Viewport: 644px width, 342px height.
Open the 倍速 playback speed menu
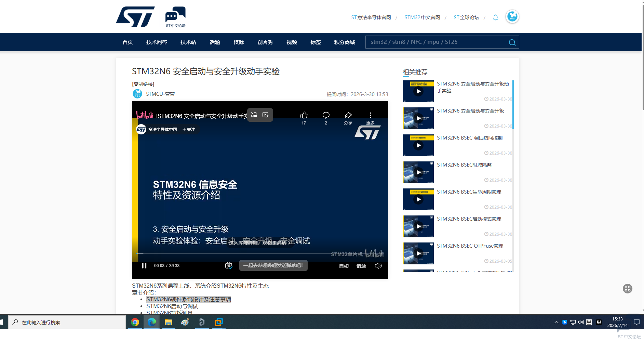click(361, 266)
